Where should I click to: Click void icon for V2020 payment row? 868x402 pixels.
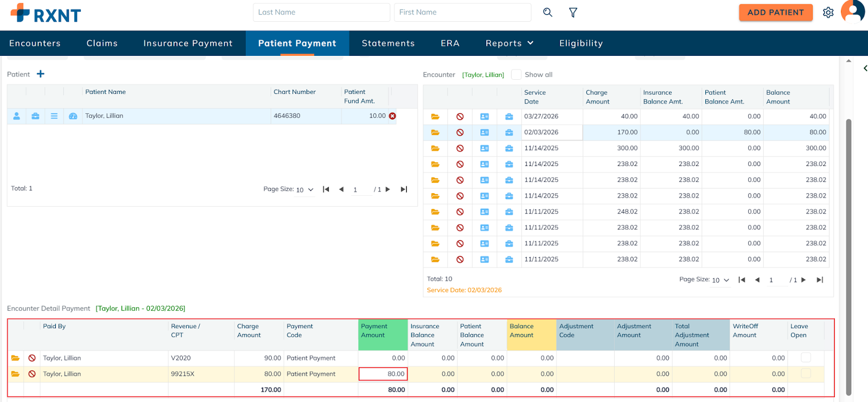point(32,358)
